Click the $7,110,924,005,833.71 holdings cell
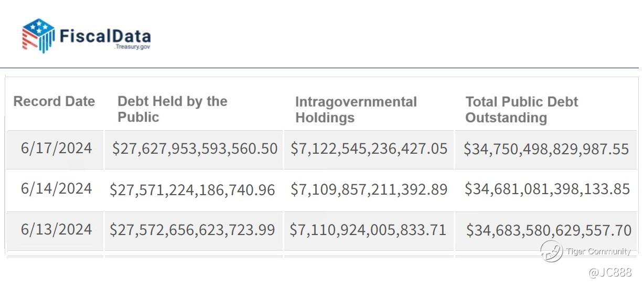Screen dimensions: 644x287 pos(368,230)
